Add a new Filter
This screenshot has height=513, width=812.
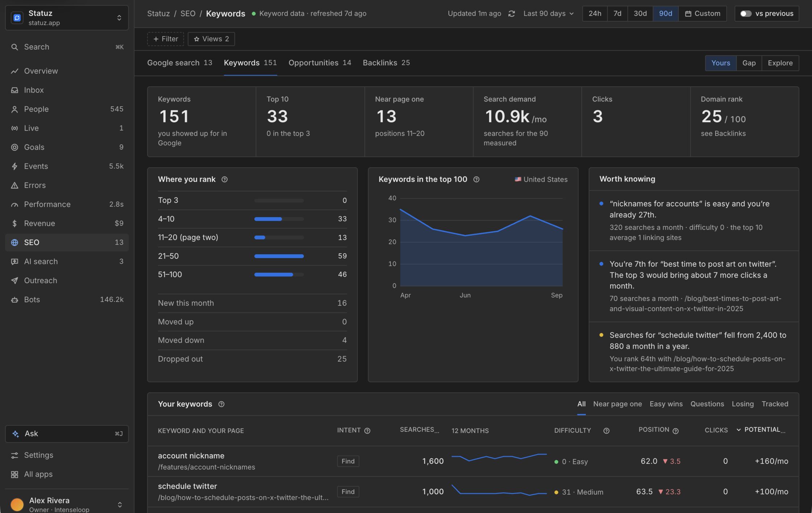(x=166, y=39)
